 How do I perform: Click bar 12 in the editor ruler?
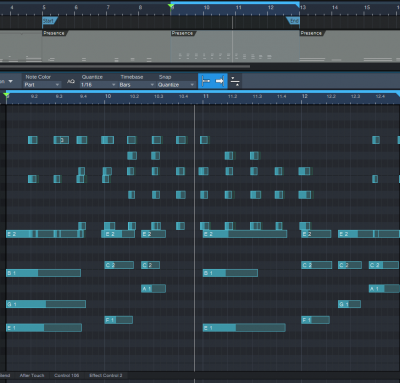(304, 96)
